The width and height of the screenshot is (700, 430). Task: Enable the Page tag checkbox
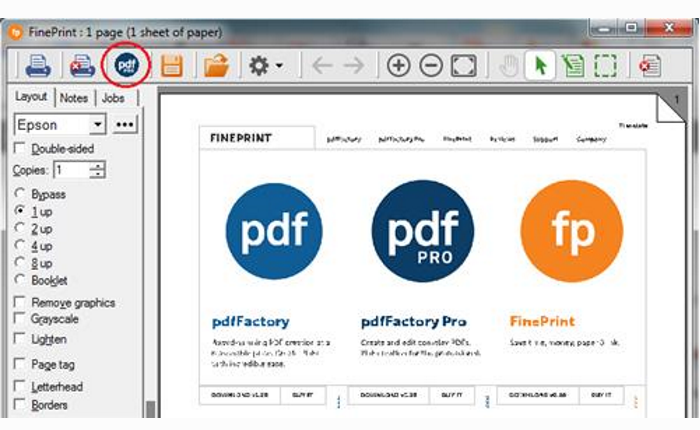point(20,363)
